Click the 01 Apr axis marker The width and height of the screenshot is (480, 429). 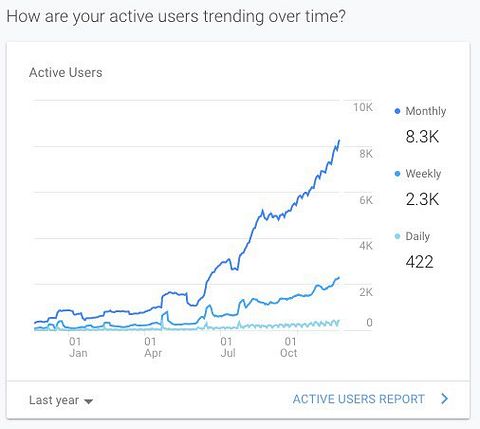(153, 347)
